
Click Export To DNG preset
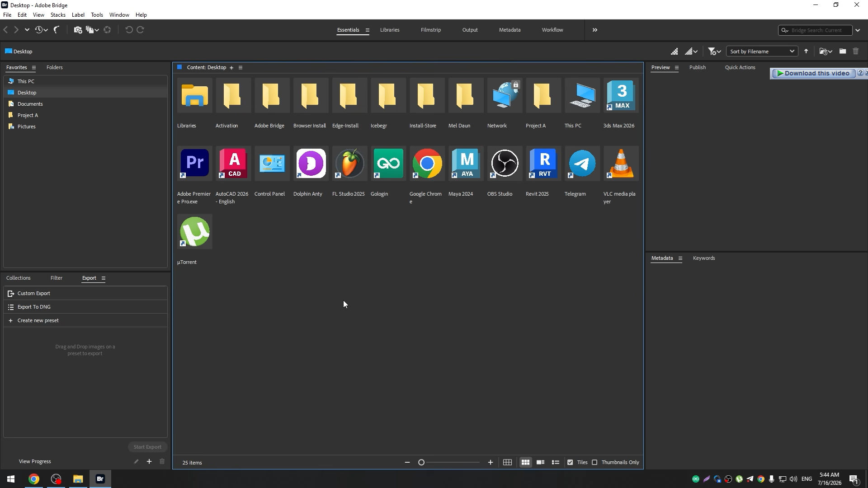tap(85, 307)
